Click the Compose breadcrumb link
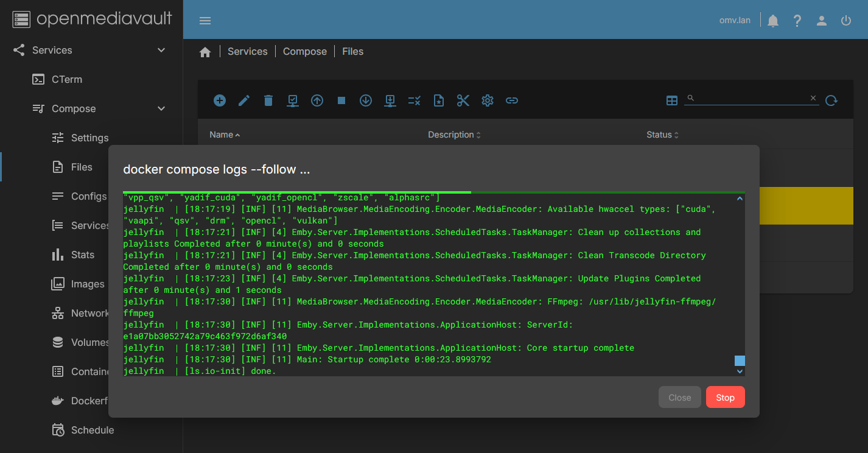 (305, 52)
